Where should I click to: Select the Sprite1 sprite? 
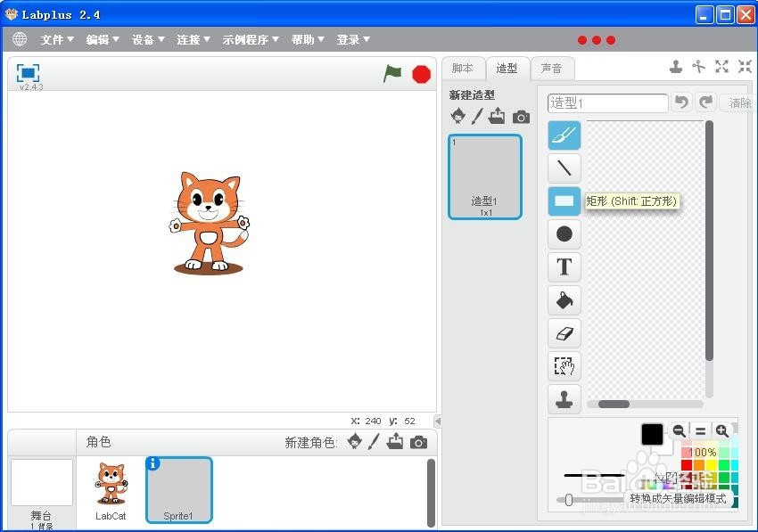(x=179, y=490)
